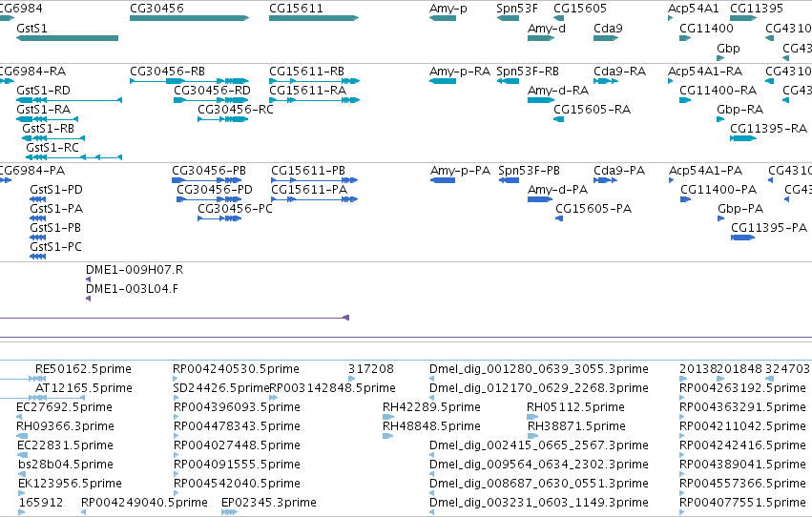
Task: Select transcript GstS1-RA
Action: coord(43,110)
